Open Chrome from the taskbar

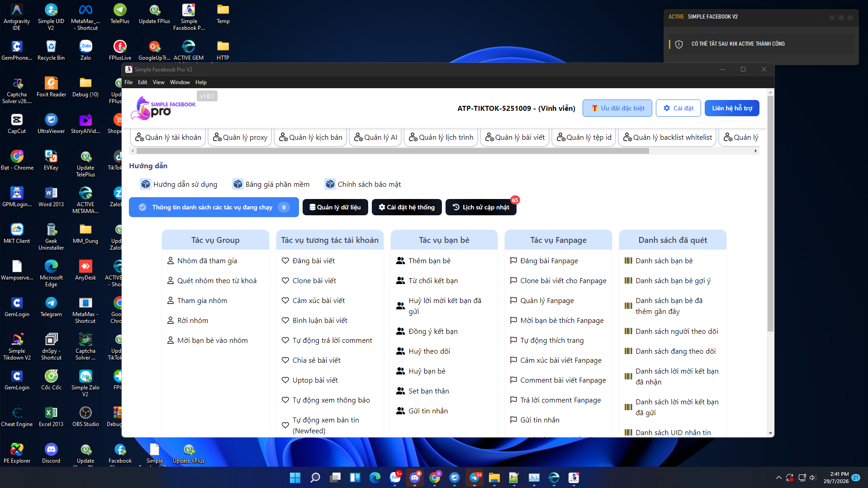(x=435, y=478)
